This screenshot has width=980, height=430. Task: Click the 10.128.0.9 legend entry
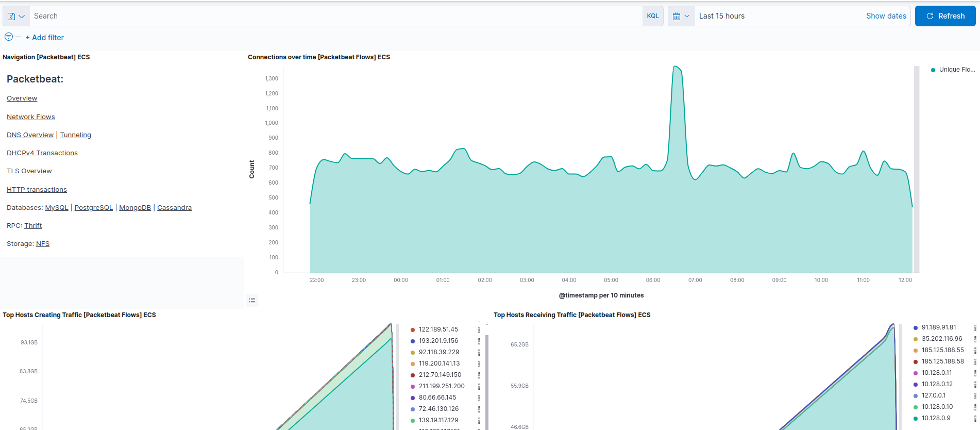click(x=936, y=418)
